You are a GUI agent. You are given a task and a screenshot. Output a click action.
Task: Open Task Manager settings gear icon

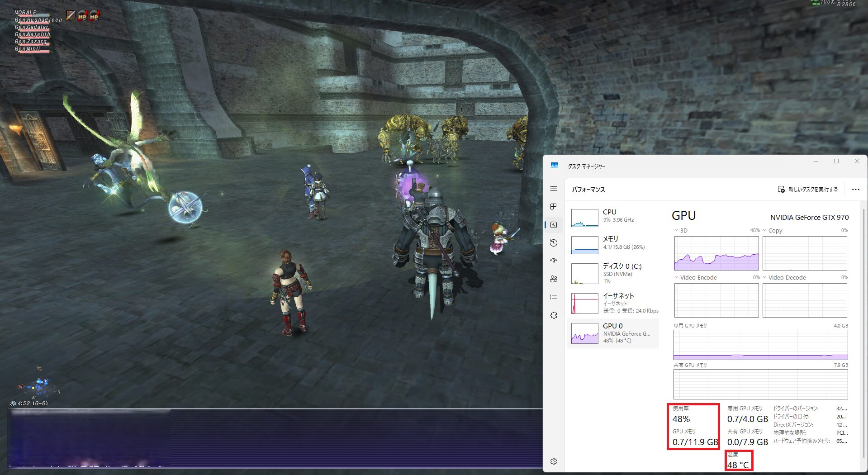pyautogui.click(x=554, y=461)
